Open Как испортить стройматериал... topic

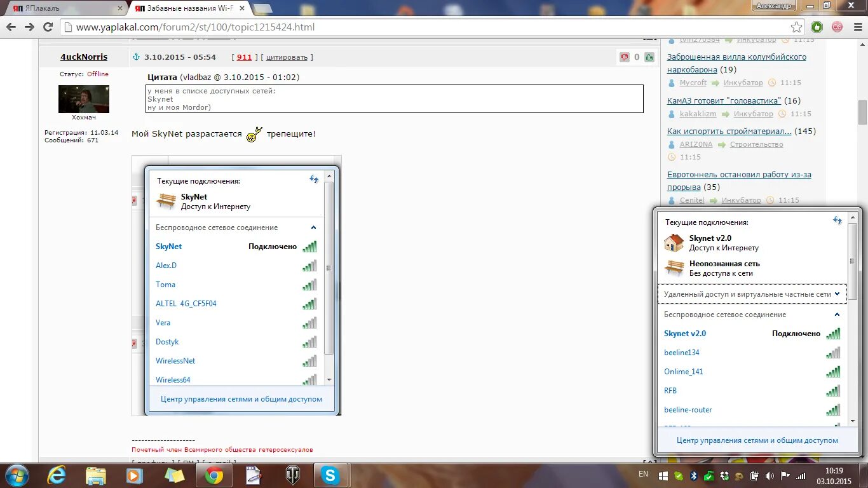(x=729, y=131)
